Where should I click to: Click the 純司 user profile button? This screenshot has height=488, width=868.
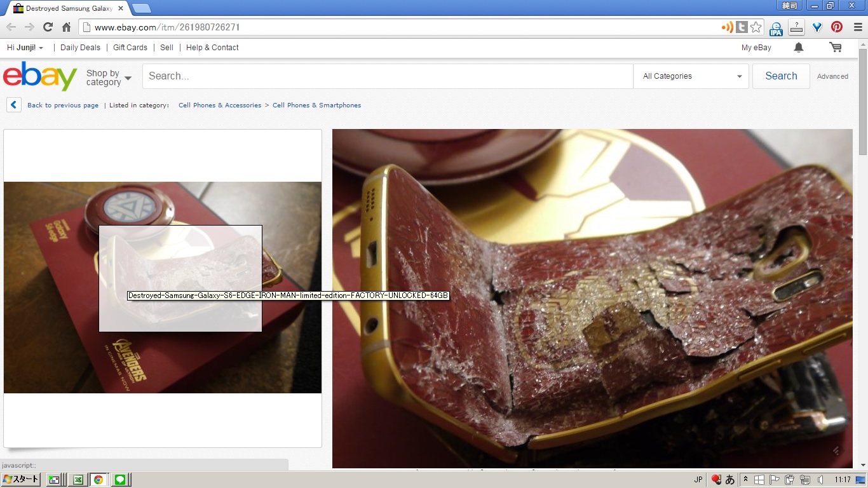click(790, 6)
